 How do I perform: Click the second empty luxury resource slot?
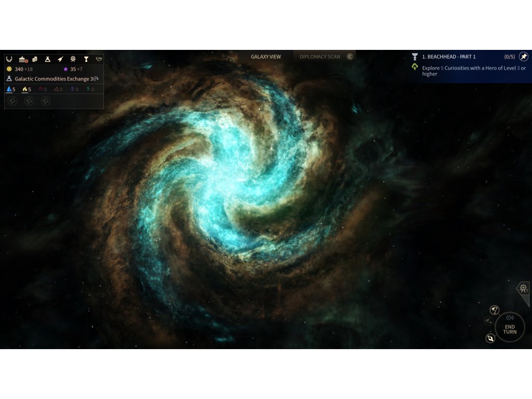[x=29, y=101]
